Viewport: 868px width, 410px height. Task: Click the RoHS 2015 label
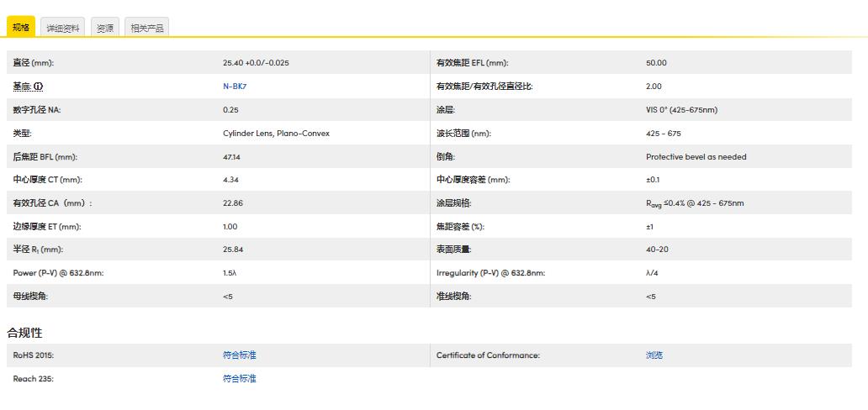coord(33,355)
